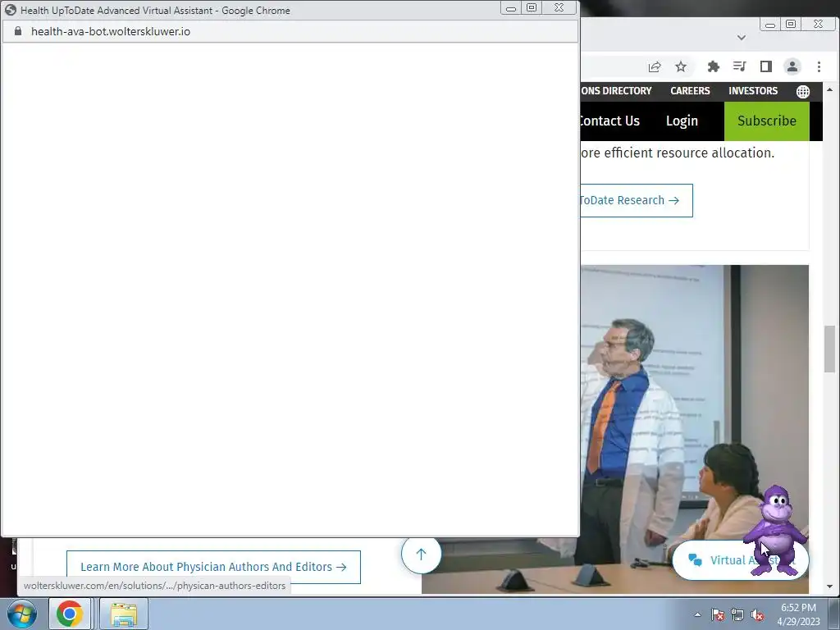This screenshot has height=630, width=840.
Task: Click the lock icon in popup address bar
Action: click(18, 31)
